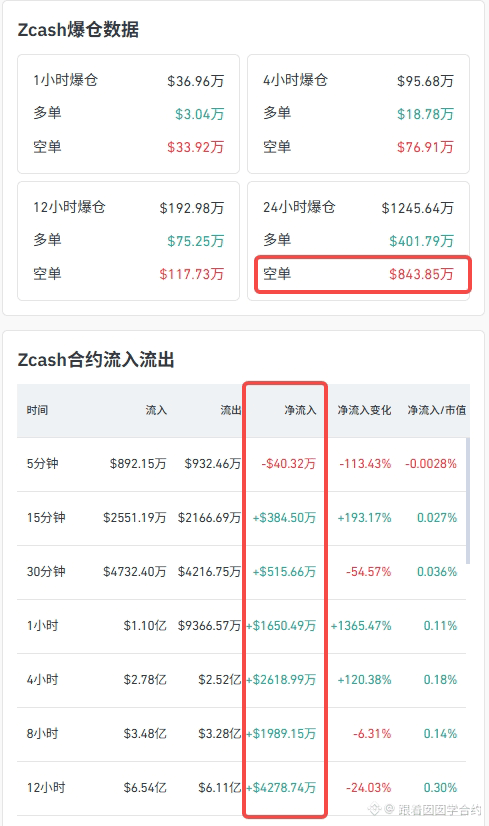Click the inflow value $2.78亿
The height and width of the screenshot is (826, 489).
click(145, 680)
